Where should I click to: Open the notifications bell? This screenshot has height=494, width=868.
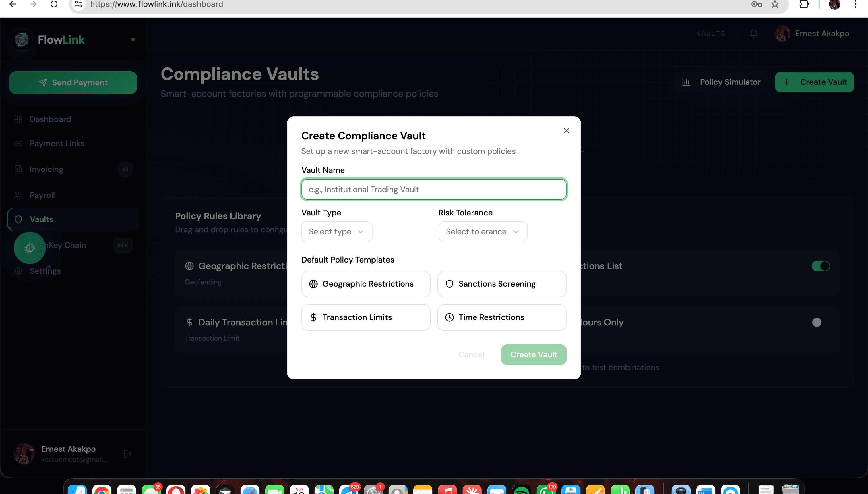click(753, 34)
